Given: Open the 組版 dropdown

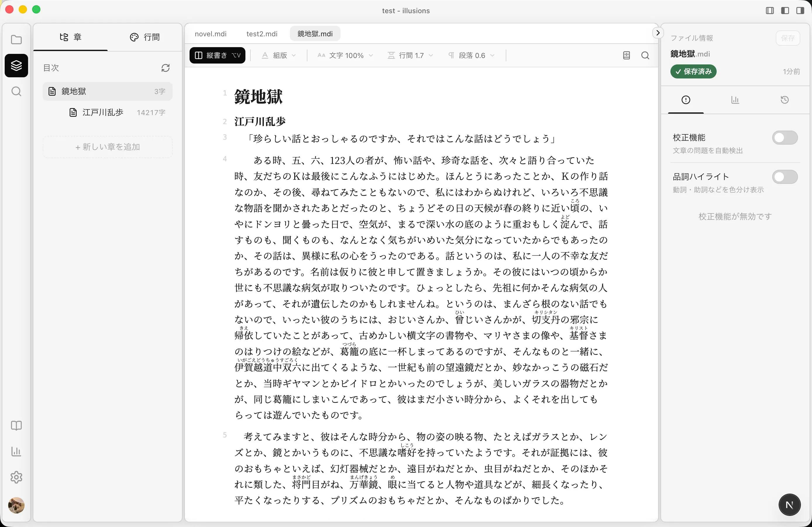Looking at the screenshot, I should point(279,55).
